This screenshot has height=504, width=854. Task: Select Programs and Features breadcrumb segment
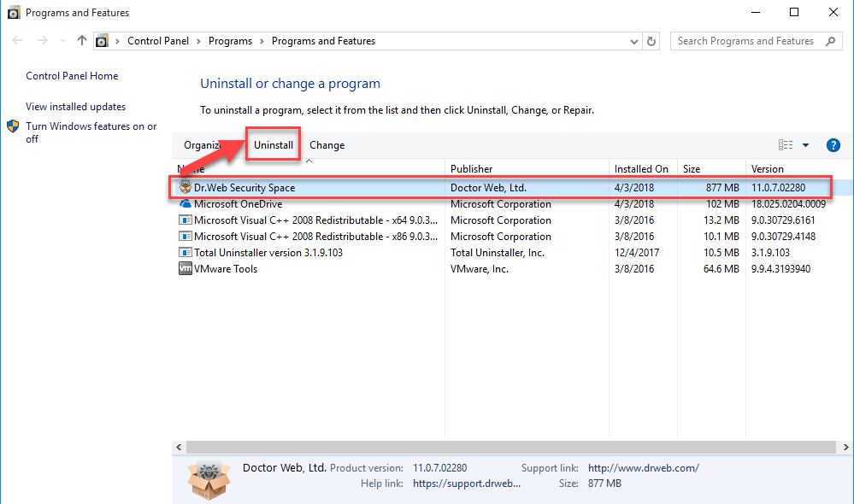pyautogui.click(x=323, y=41)
